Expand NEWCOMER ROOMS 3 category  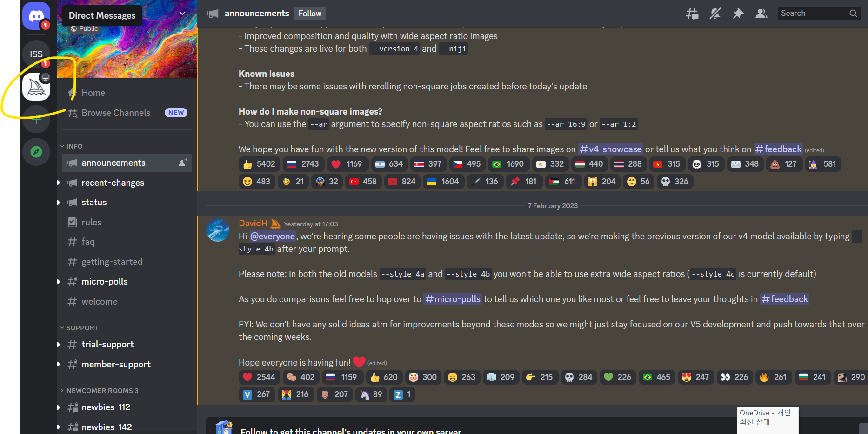(x=99, y=391)
